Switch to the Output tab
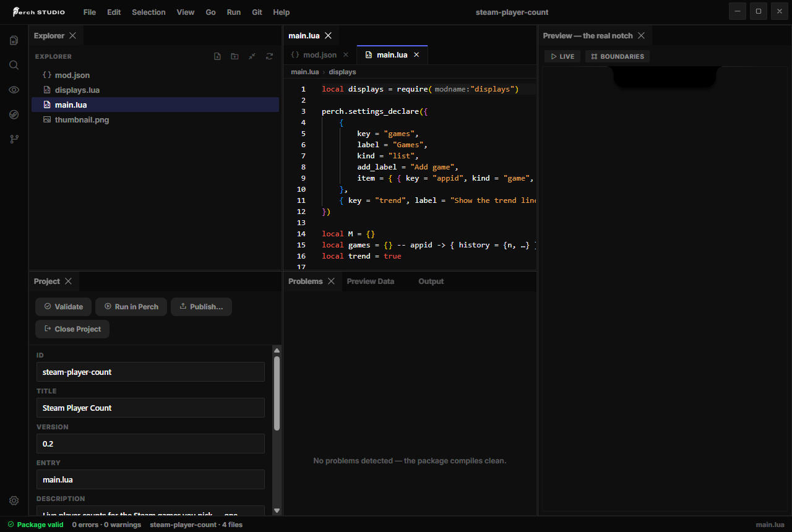The height and width of the screenshot is (532, 792). (x=431, y=281)
